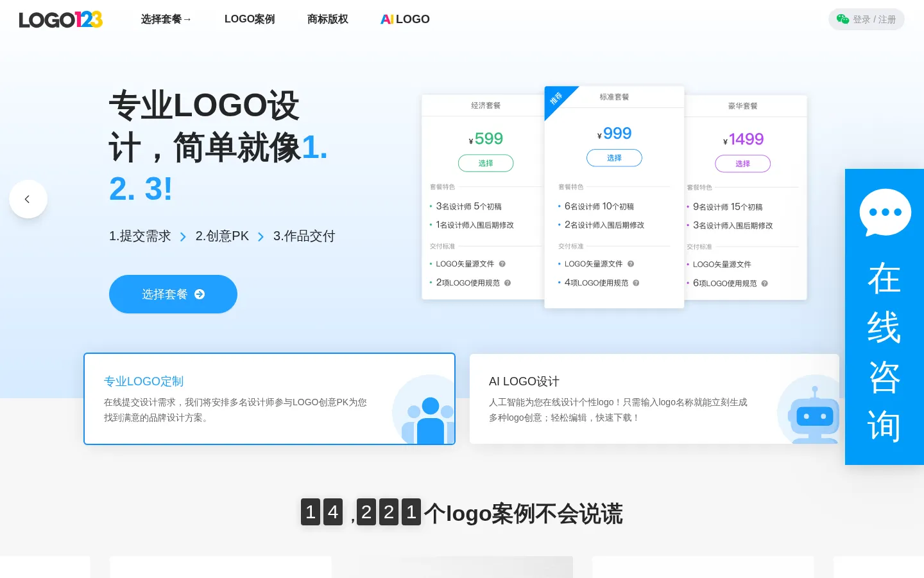Click the previous-slide arrow on the banner
Viewport: 924px width, 578px height.
28,199
